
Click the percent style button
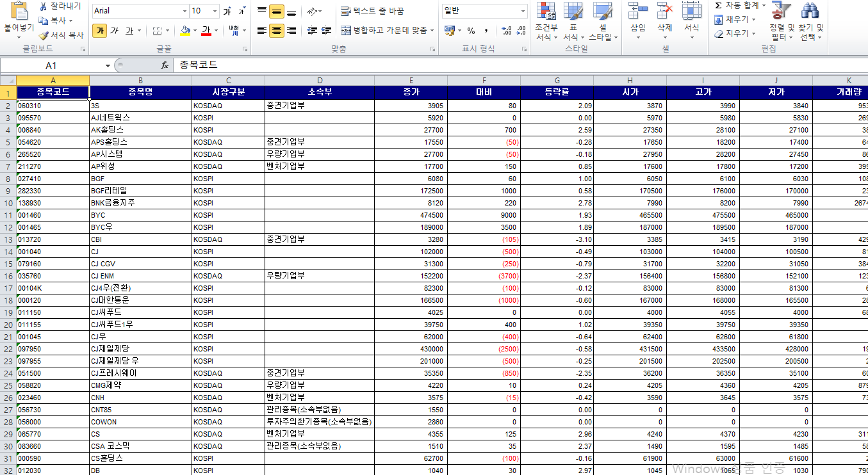[471, 31]
